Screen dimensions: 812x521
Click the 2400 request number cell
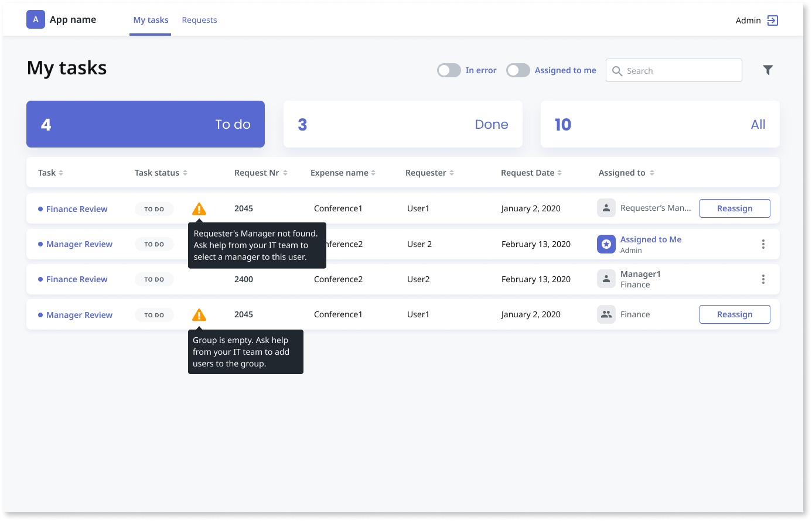click(x=244, y=279)
